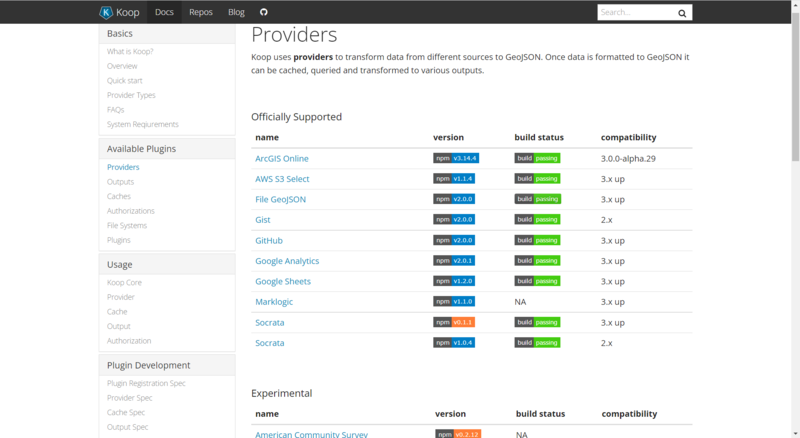
Task: Open GitHub provider link in table
Action: 269,240
